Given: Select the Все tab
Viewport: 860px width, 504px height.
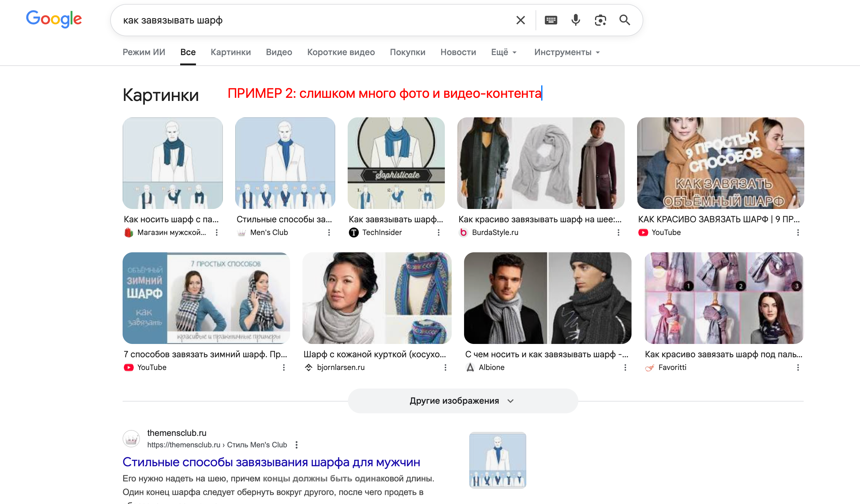Looking at the screenshot, I should click(x=188, y=52).
